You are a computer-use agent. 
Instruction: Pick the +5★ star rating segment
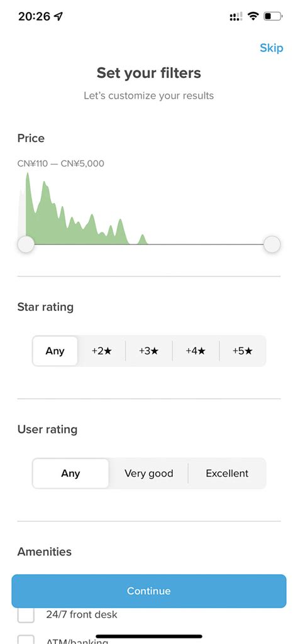point(243,351)
